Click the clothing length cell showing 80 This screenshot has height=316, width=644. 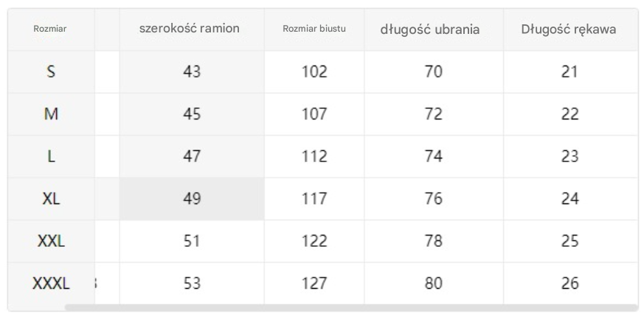[434, 283]
